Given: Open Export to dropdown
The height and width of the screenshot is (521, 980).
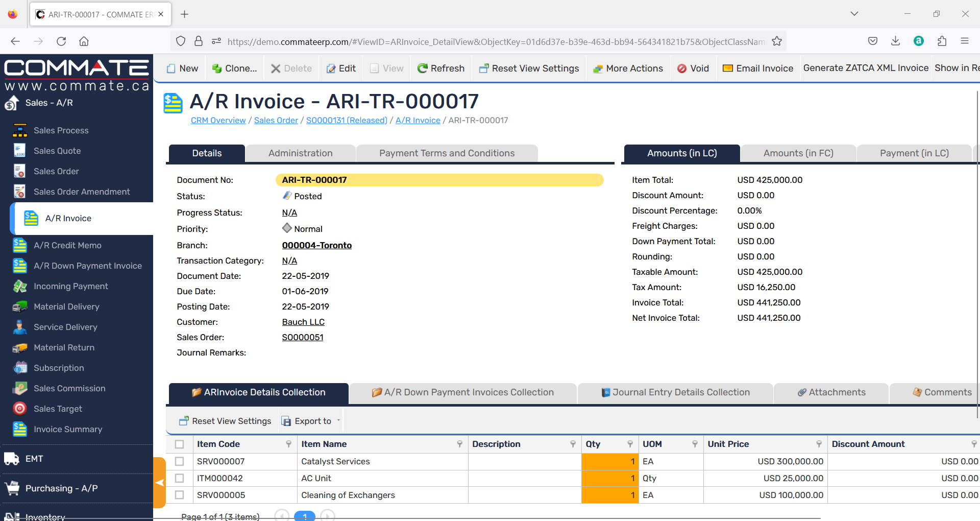Looking at the screenshot, I should coord(311,421).
